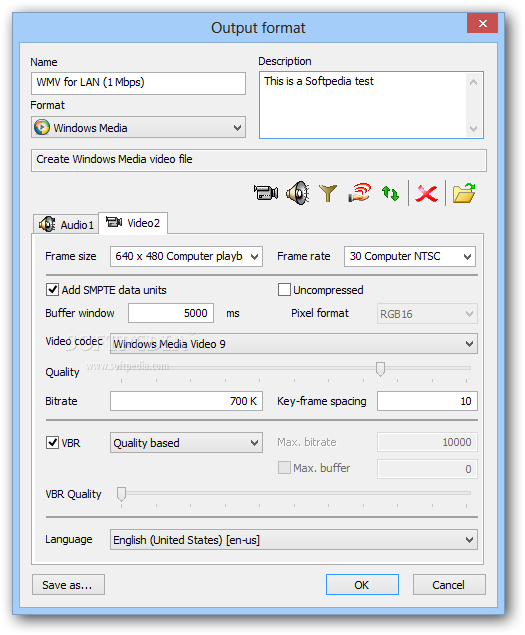
Task: Open the Frame rate dropdown
Action: [x=410, y=256]
